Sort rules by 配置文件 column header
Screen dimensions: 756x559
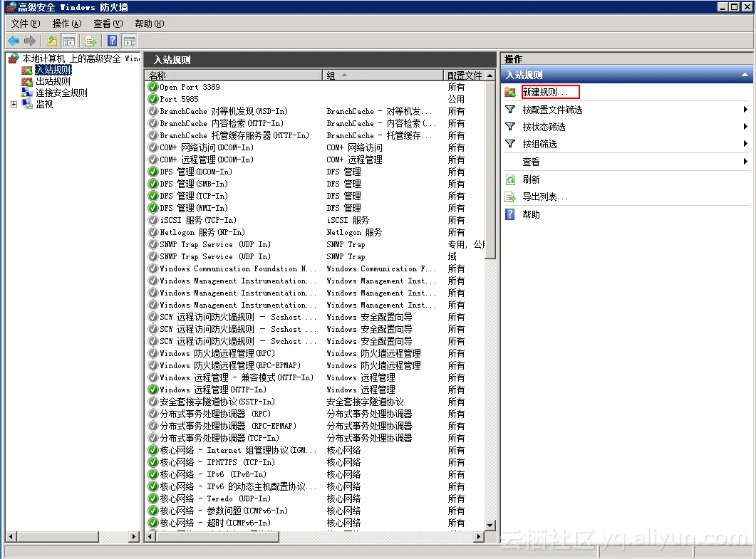pyautogui.click(x=465, y=75)
